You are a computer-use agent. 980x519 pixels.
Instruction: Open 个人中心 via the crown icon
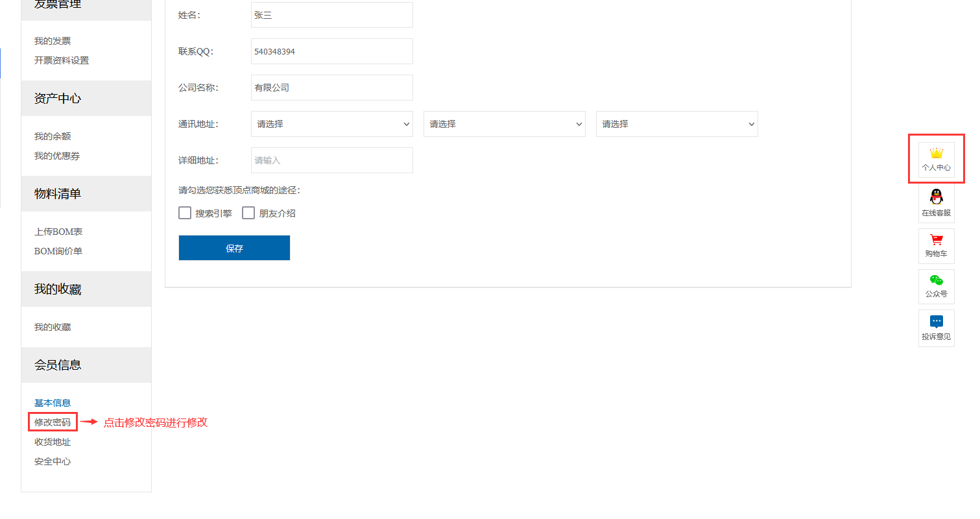coord(936,159)
